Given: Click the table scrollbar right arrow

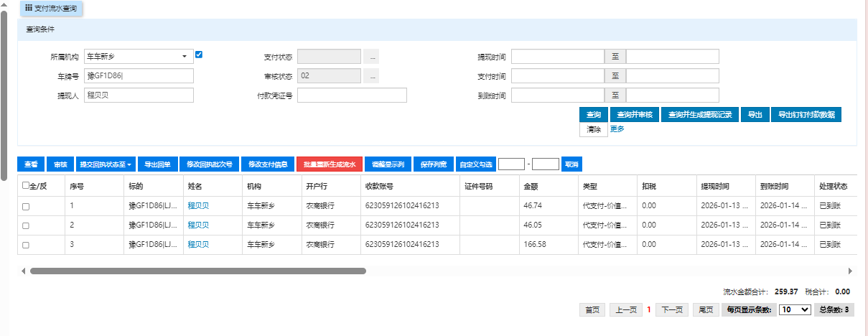Looking at the screenshot, I should 851,271.
